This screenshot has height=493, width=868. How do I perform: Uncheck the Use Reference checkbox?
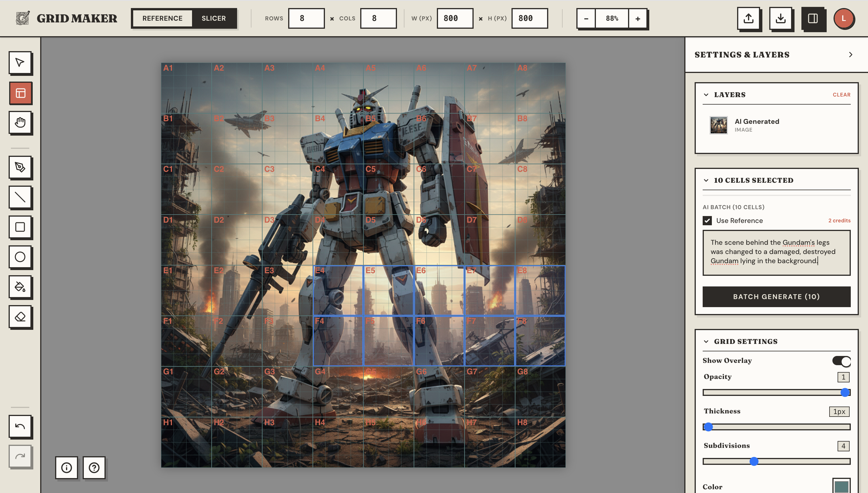[x=708, y=220]
